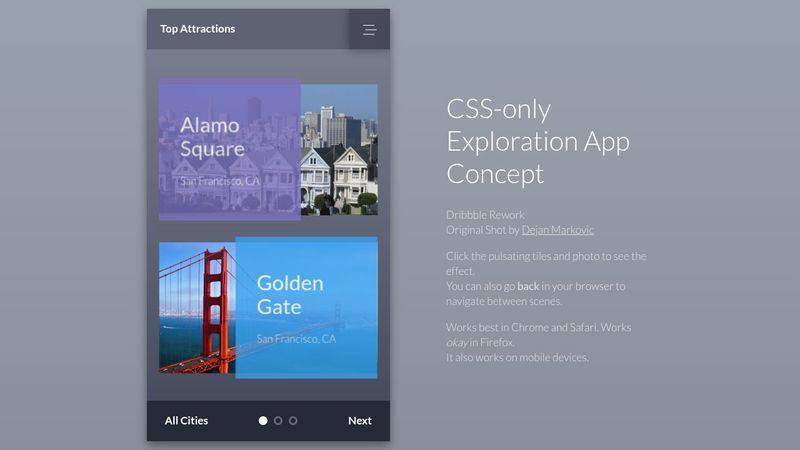Click the Golden Gate bridge photo

click(x=197, y=308)
